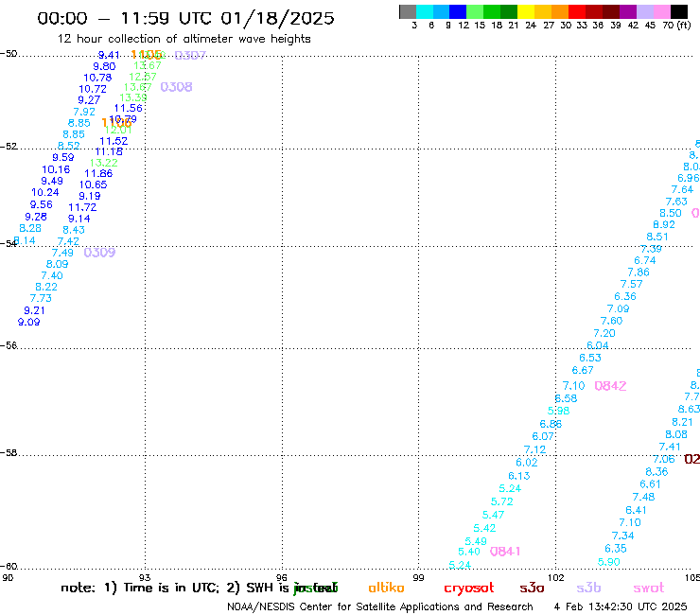700x615 pixels.
Task: Click the longitude axis label 102
Action: pyautogui.click(x=556, y=578)
